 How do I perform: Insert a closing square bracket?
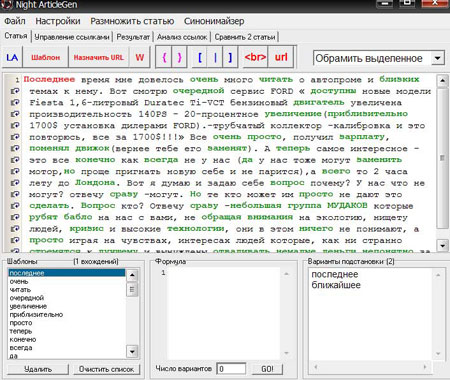tap(230, 57)
